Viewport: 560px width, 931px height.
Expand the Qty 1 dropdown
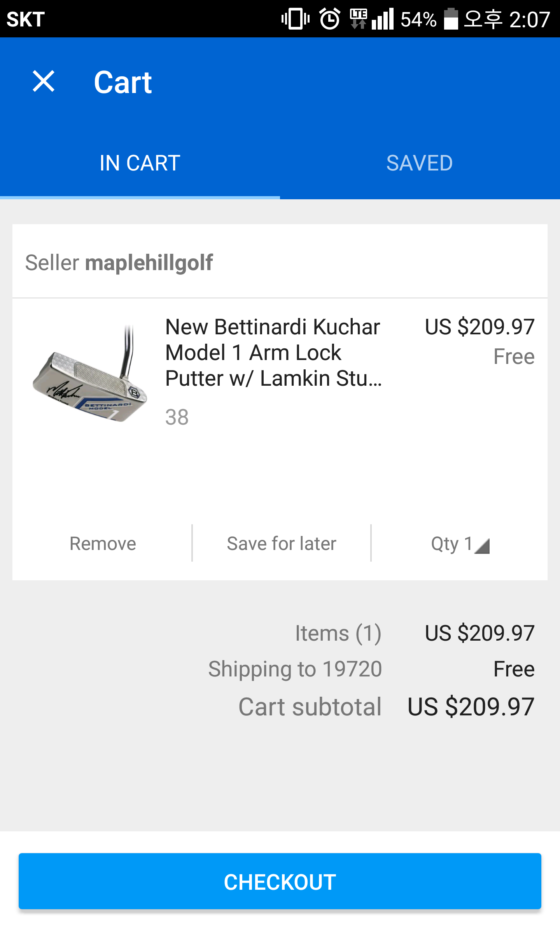[x=451, y=543]
